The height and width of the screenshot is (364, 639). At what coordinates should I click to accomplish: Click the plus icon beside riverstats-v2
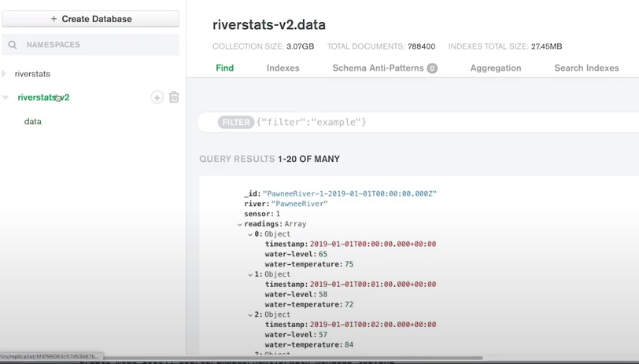coord(157,97)
